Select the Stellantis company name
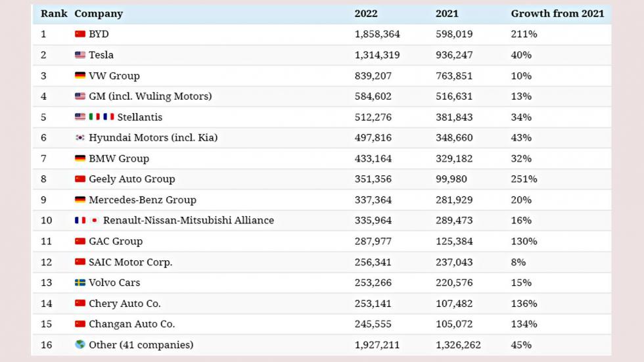 click(x=139, y=117)
